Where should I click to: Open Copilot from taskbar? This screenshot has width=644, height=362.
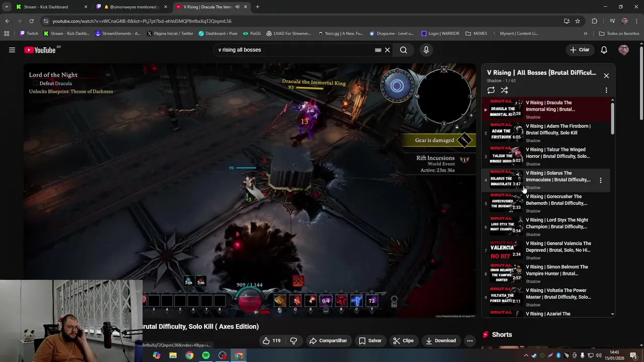click(x=156, y=355)
